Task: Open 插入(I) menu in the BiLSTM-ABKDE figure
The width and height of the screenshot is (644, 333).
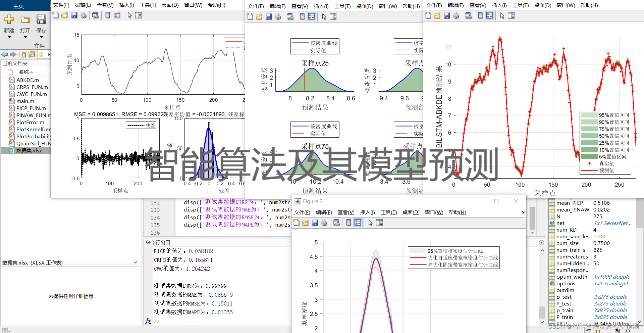Action: point(499,5)
